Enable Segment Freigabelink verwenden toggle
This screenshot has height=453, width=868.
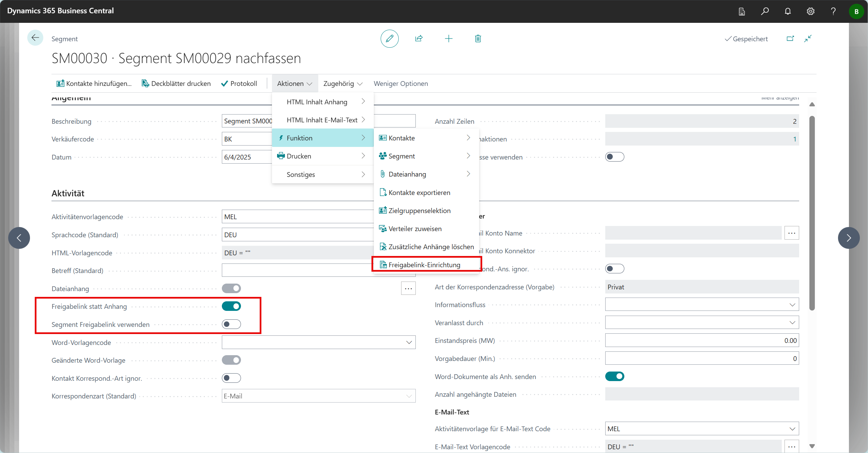click(231, 324)
